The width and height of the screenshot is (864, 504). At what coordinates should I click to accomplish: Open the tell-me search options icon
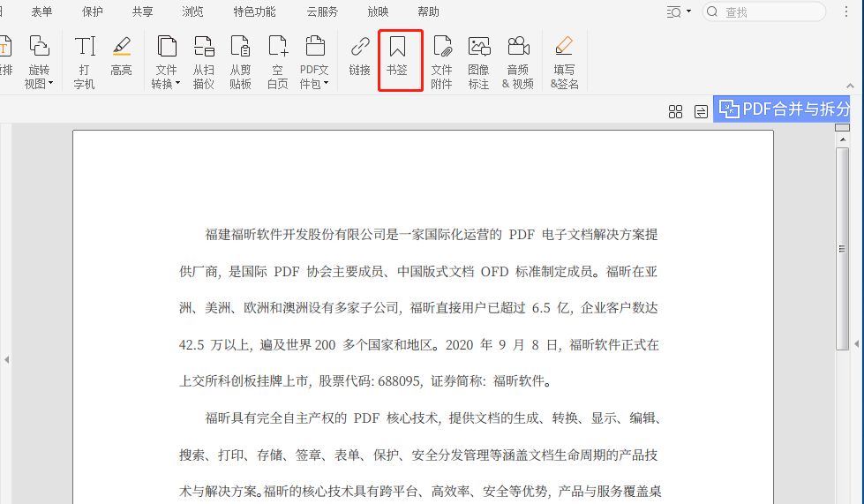tap(674, 12)
